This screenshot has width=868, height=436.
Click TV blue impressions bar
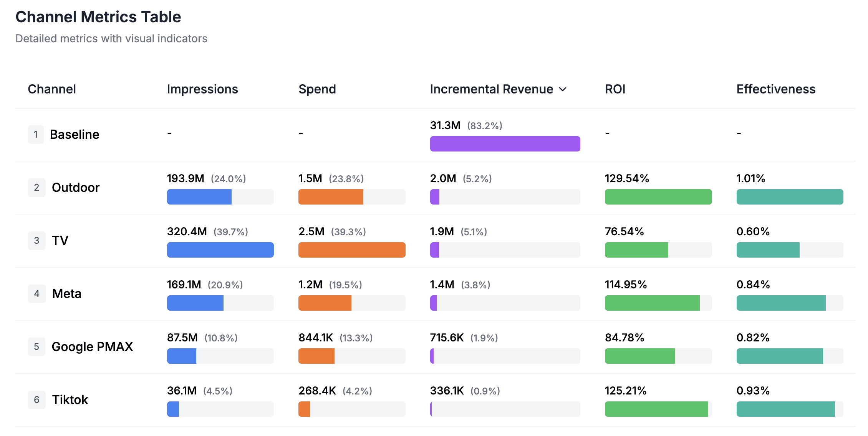(x=220, y=250)
